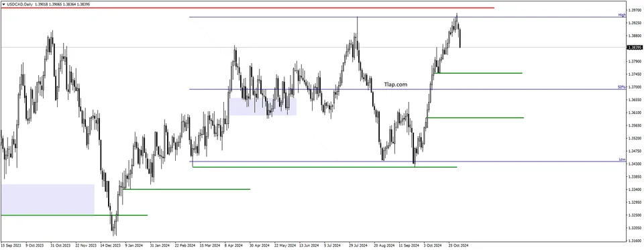Click the 1.32050 price axis label
The width and height of the screenshot is (644, 250).
point(635,227)
